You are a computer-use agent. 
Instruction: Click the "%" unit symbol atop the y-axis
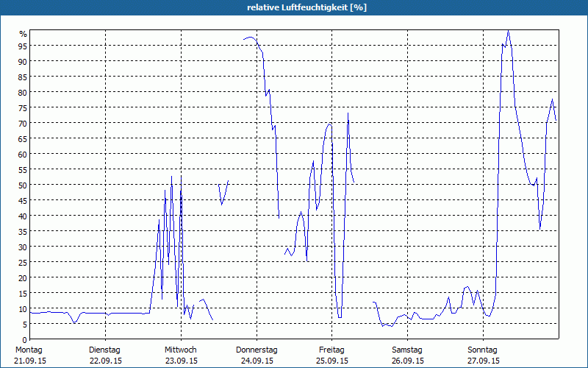(23, 34)
